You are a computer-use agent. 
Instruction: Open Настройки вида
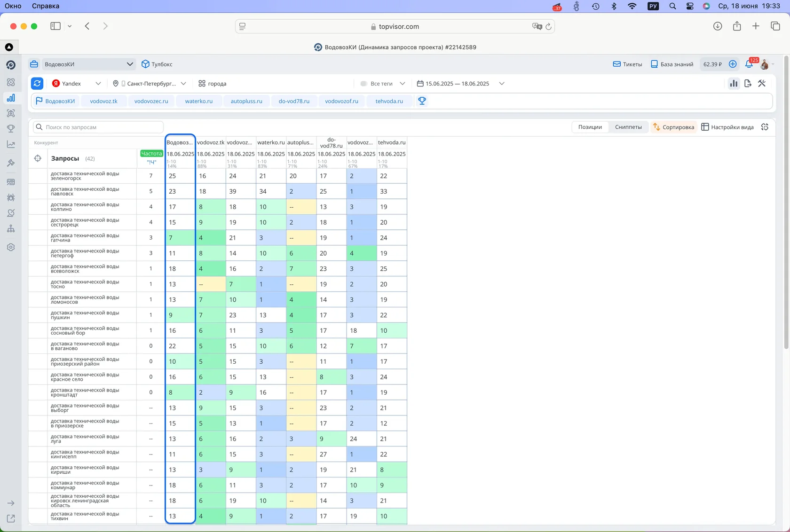pyautogui.click(x=727, y=127)
